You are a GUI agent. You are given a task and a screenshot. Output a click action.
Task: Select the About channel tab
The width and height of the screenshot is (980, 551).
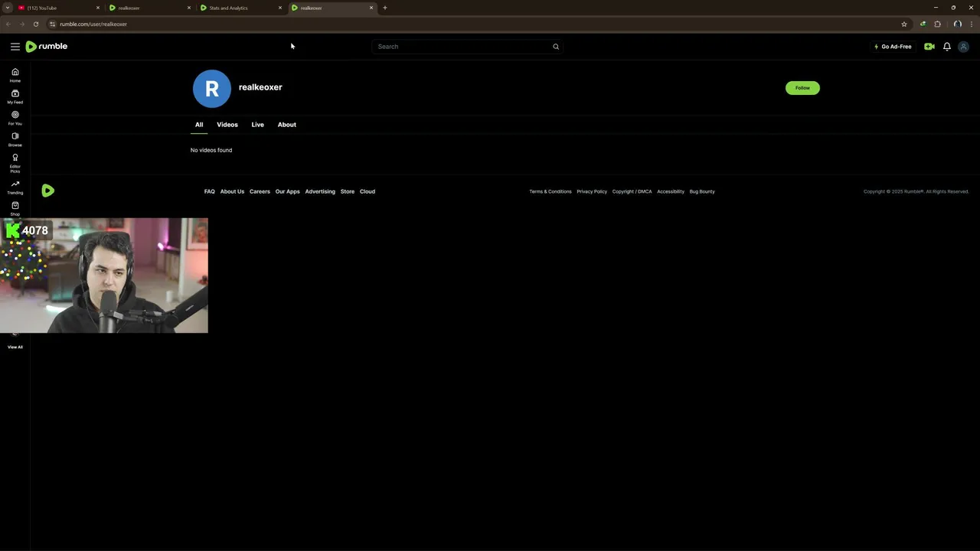(287, 125)
